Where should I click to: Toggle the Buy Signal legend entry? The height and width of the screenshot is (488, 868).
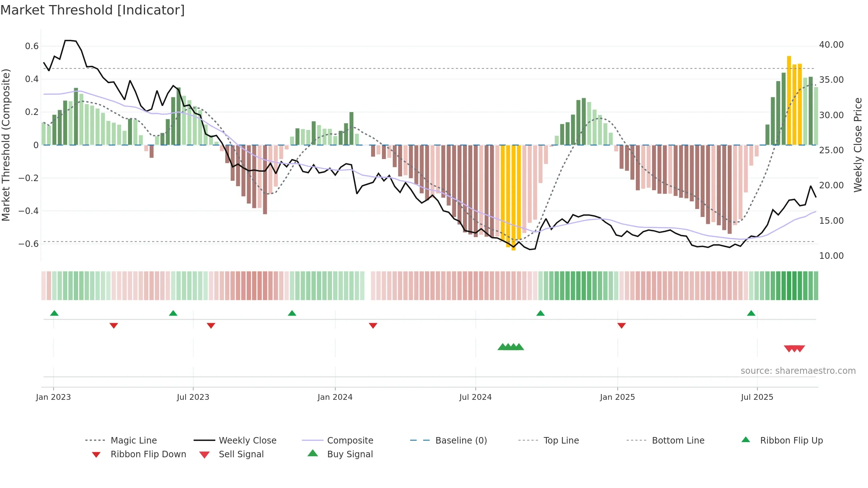click(340, 454)
